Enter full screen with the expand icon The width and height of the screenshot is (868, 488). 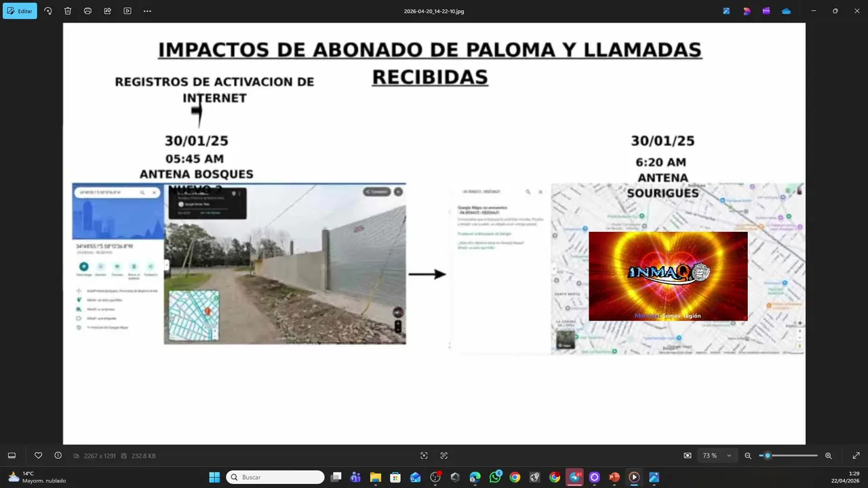click(856, 455)
